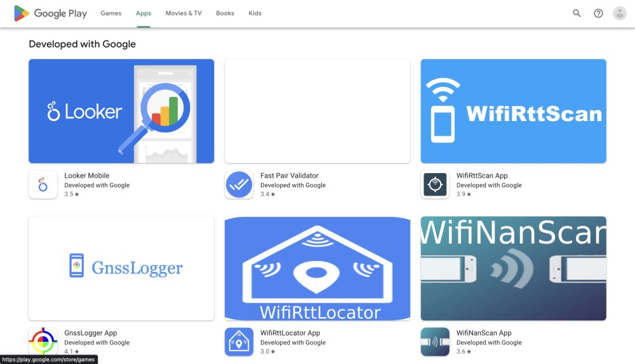Image resolution: width=635 pixels, height=364 pixels.
Task: Click the Fast Pair Validator title link
Action: pos(289,176)
